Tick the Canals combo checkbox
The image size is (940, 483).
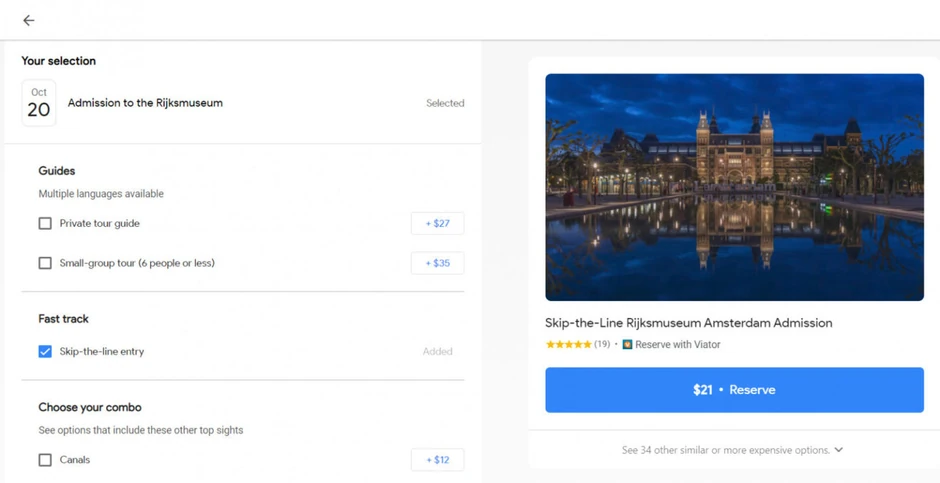click(45, 460)
